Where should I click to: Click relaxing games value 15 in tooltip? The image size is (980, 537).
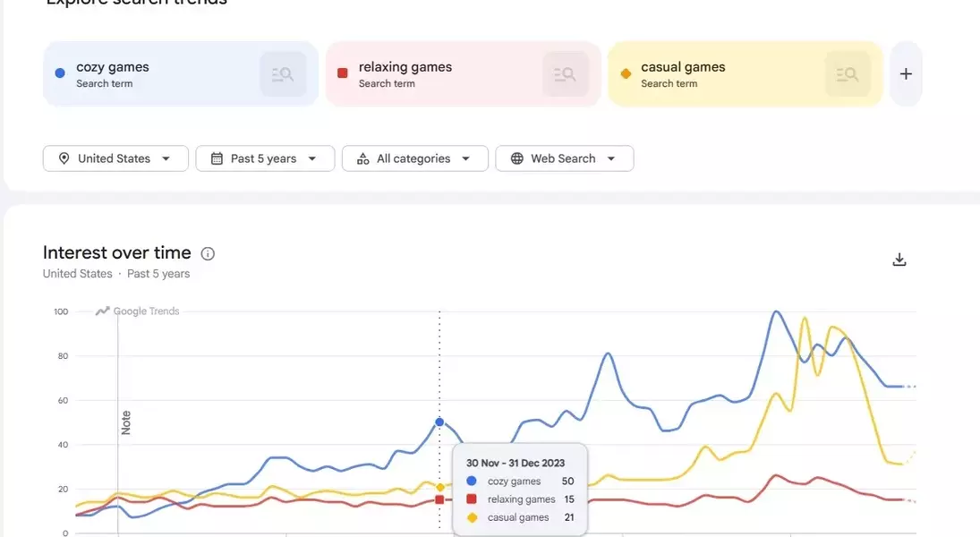(568, 499)
